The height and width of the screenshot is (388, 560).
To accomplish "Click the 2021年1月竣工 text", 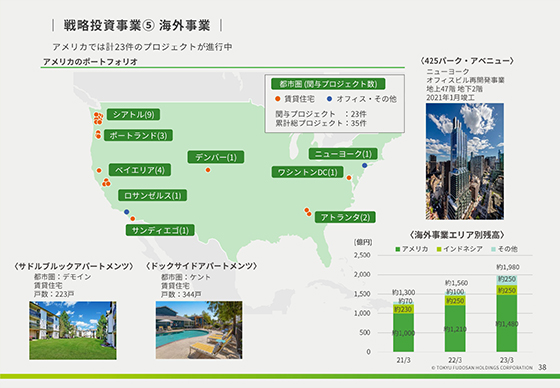I will (x=450, y=98).
